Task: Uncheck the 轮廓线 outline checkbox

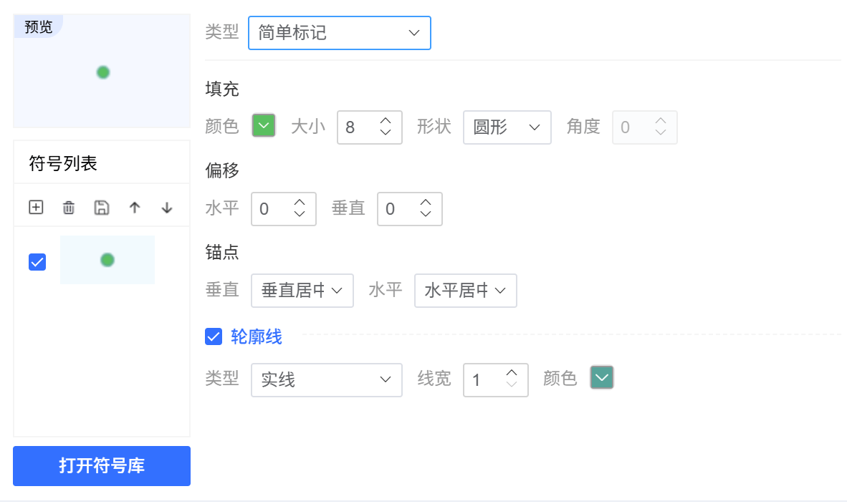Action: (214, 336)
